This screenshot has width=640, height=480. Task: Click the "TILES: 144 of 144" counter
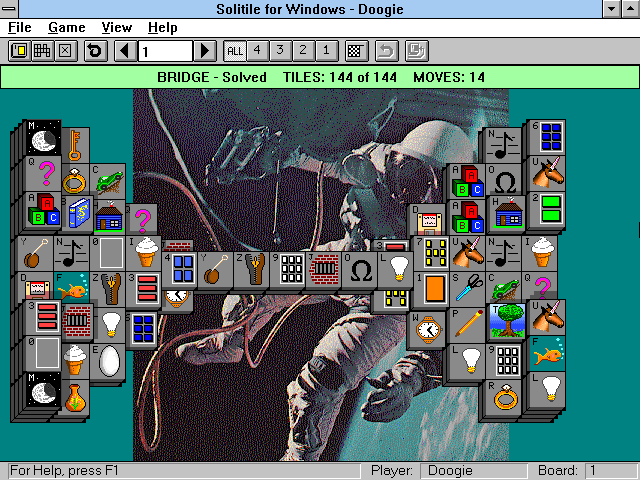tap(340, 77)
